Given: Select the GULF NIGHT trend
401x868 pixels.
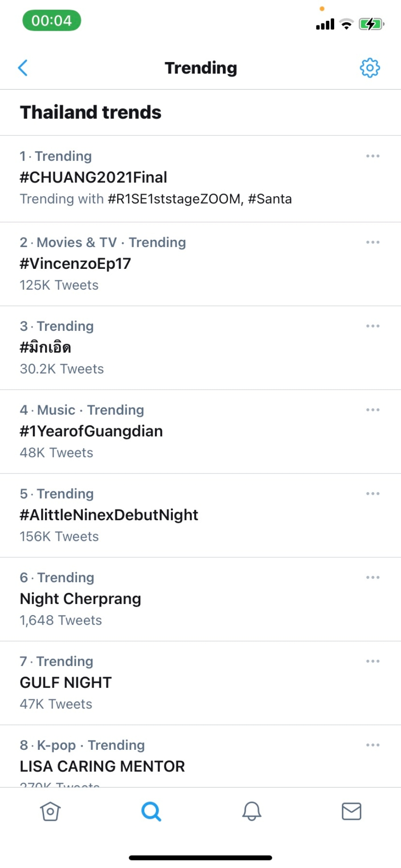Looking at the screenshot, I should [x=66, y=683].
